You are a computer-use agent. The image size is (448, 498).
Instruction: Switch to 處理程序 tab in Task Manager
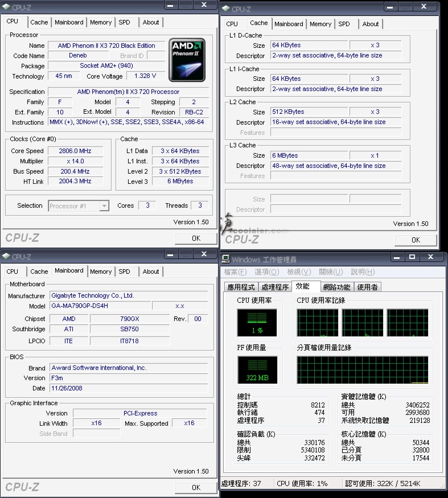click(275, 287)
